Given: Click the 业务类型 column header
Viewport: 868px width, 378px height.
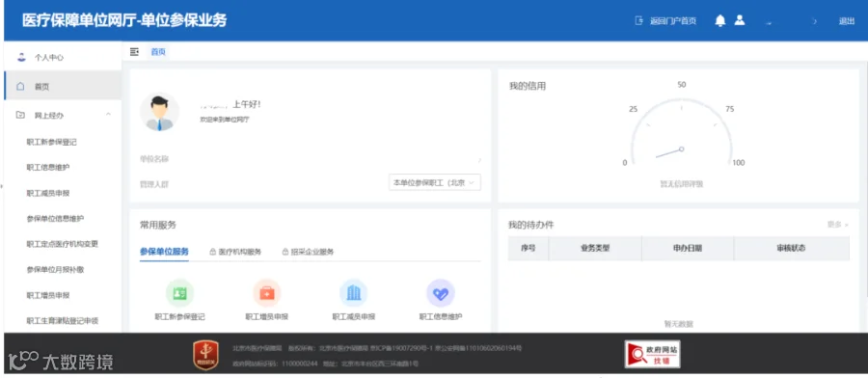Looking at the screenshot, I should [x=595, y=249].
